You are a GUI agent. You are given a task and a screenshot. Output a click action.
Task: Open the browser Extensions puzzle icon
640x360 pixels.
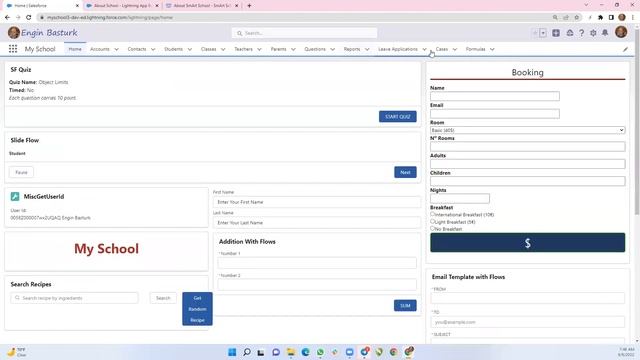600,18
